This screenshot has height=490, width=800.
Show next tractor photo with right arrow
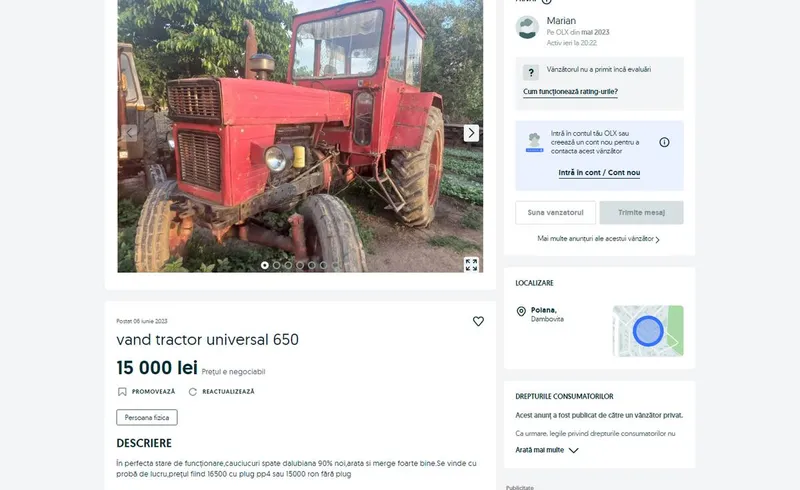[471, 133]
